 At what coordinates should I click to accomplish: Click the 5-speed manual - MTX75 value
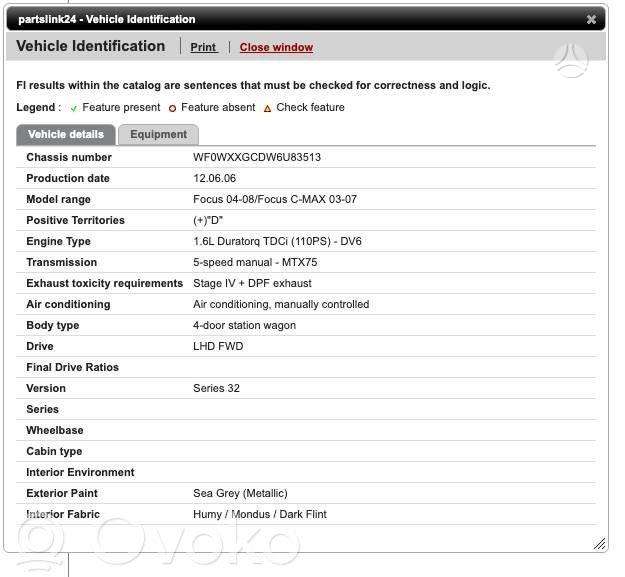click(255, 263)
